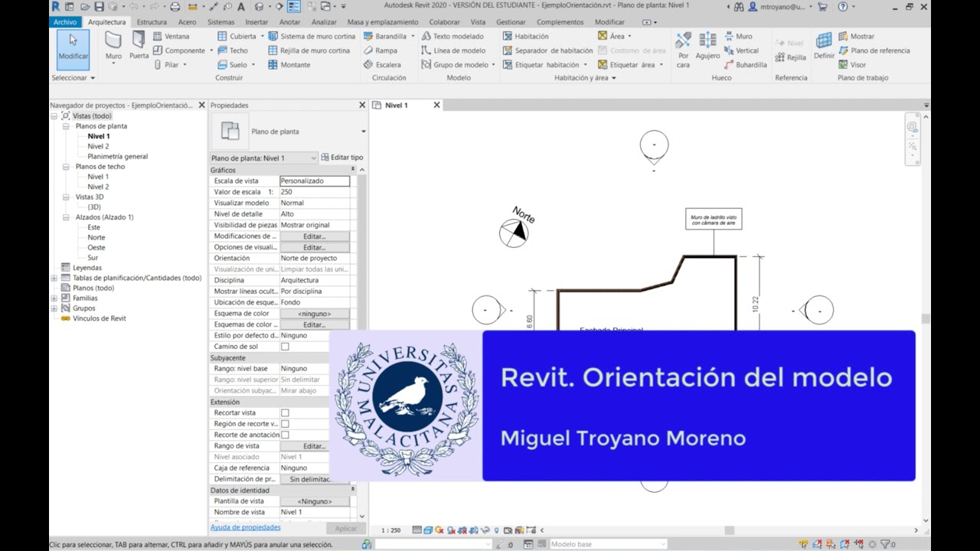The width and height of the screenshot is (980, 551).
Task: Click Editar for Modificaciones de visibilidad
Action: 315,236
